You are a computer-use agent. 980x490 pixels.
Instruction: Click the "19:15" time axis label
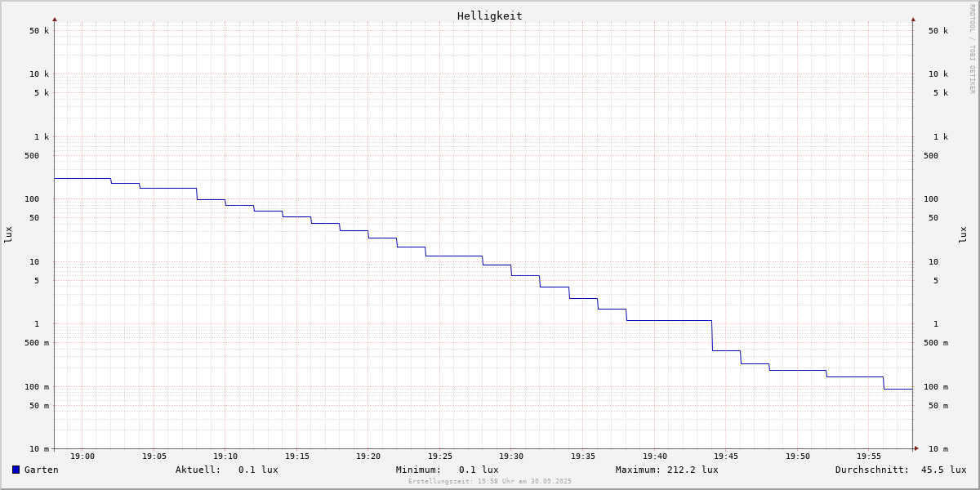click(x=297, y=457)
